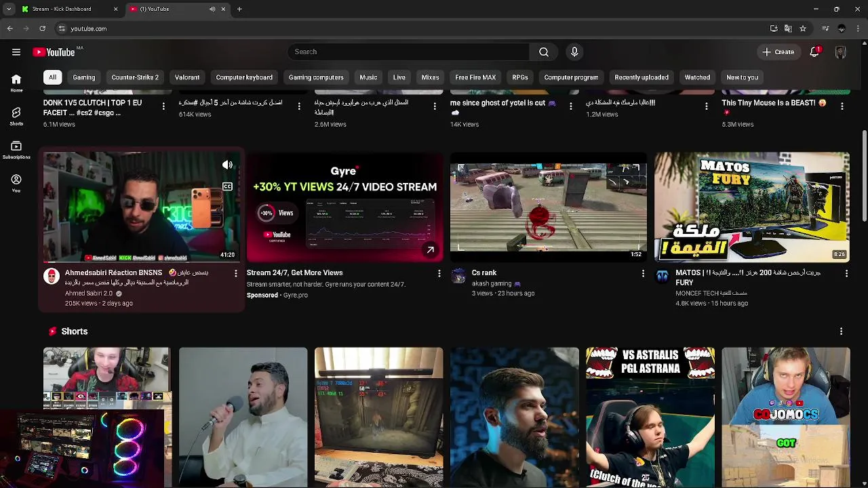This screenshot has width=868, height=488.
Task: Select the RPGs filter chip
Action: click(x=520, y=77)
